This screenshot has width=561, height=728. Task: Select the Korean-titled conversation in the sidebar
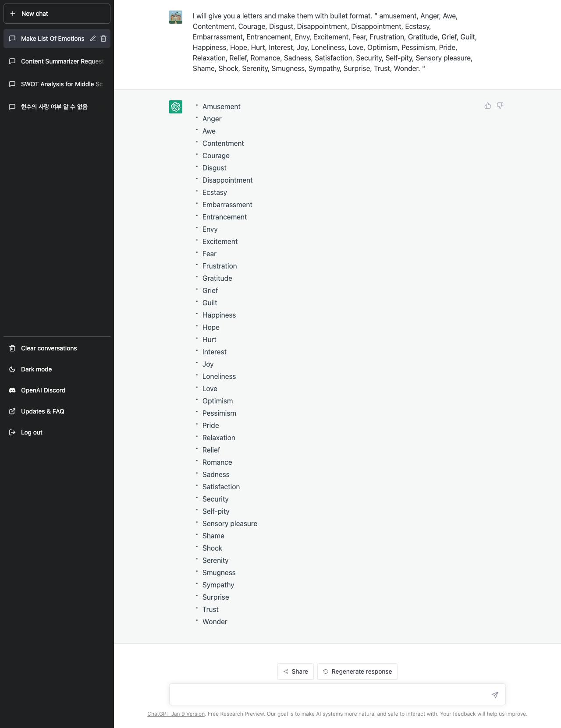point(57,107)
